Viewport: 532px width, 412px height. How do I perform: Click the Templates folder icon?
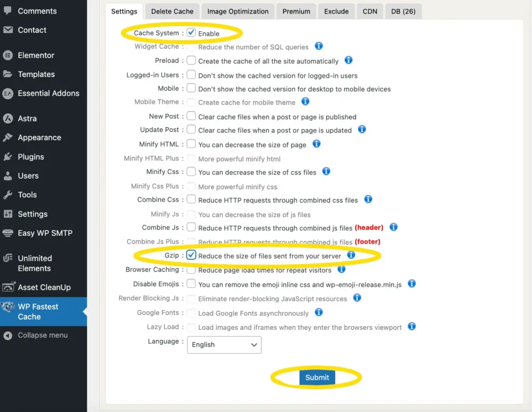[x=7, y=74]
